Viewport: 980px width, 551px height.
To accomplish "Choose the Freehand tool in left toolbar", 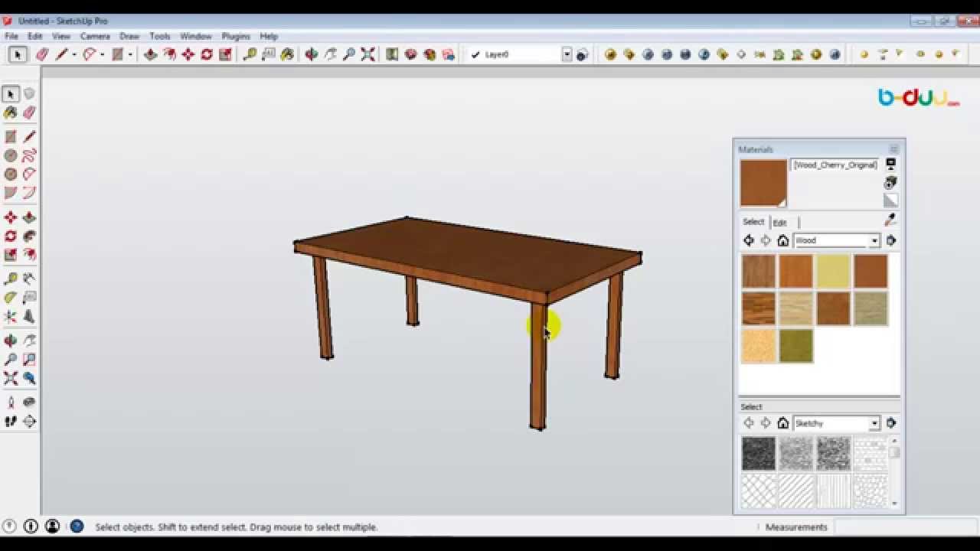I will [29, 155].
